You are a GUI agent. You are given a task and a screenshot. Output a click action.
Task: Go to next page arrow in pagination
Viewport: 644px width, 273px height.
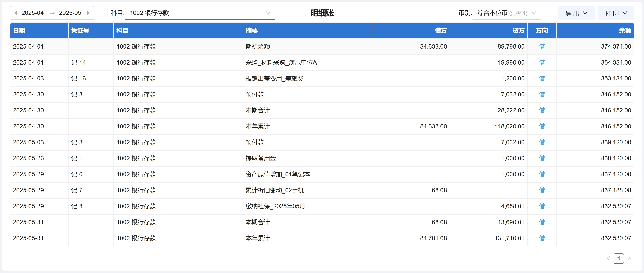click(629, 259)
